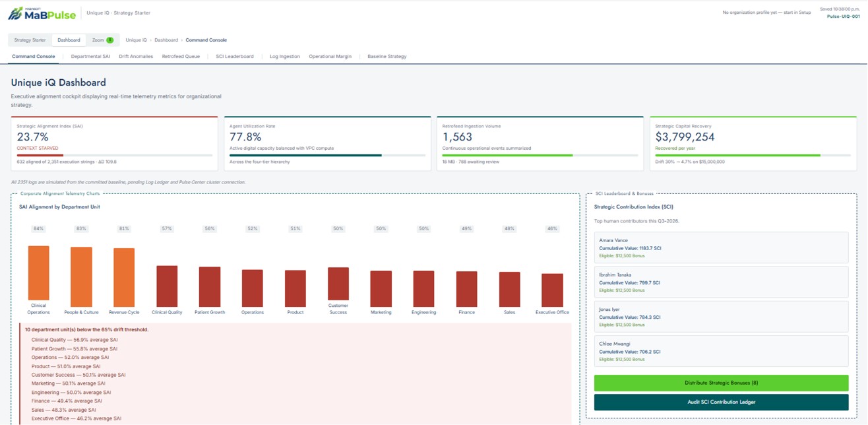Image resolution: width=868 pixels, height=425 pixels.
Task: Switch to the Log Ingestion tab
Action: click(285, 57)
